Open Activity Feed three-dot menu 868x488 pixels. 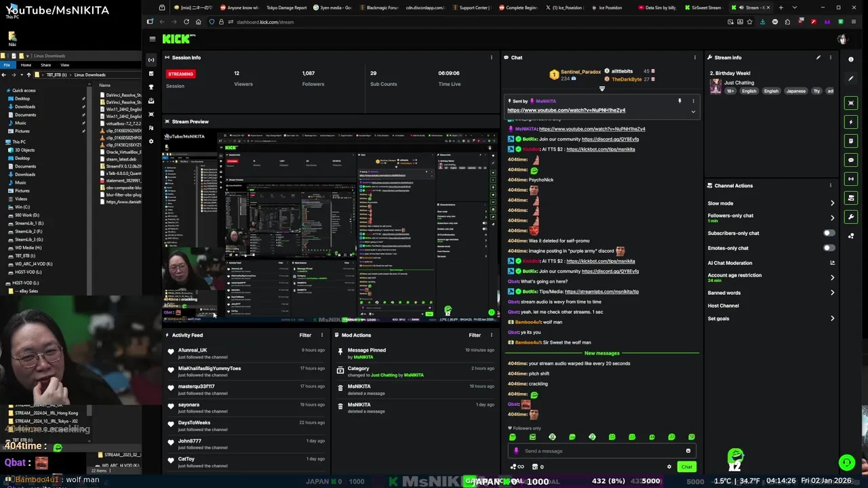click(x=322, y=335)
